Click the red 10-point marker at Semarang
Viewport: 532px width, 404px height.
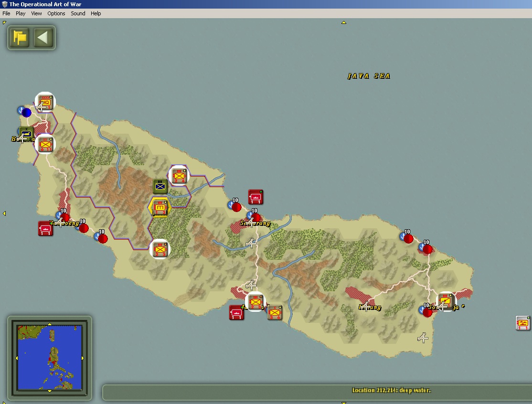tap(256, 217)
